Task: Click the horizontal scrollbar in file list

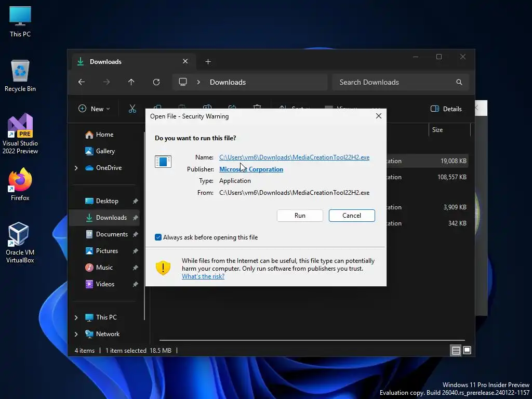Action: [312, 340]
